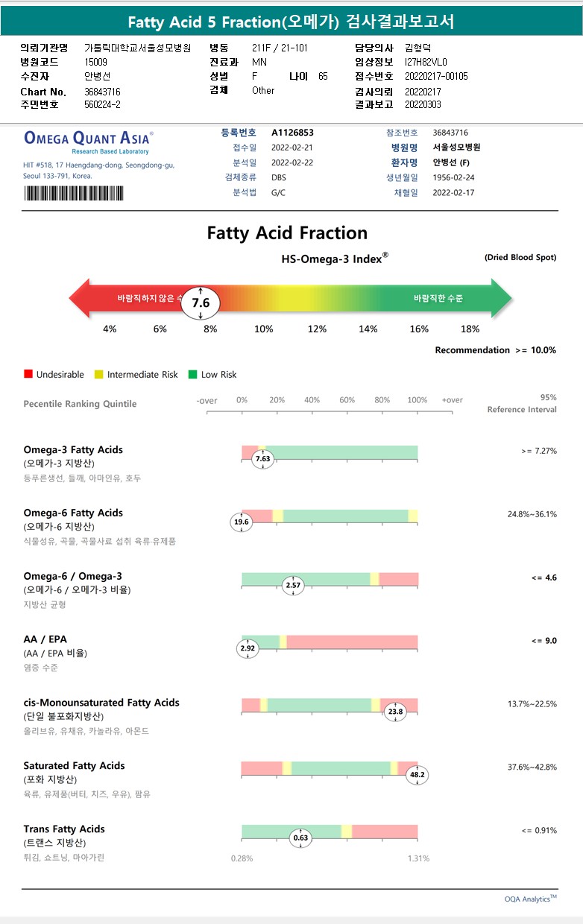
Task: Click the Fatty Acid 5 Fraction header title
Action: pos(291,22)
